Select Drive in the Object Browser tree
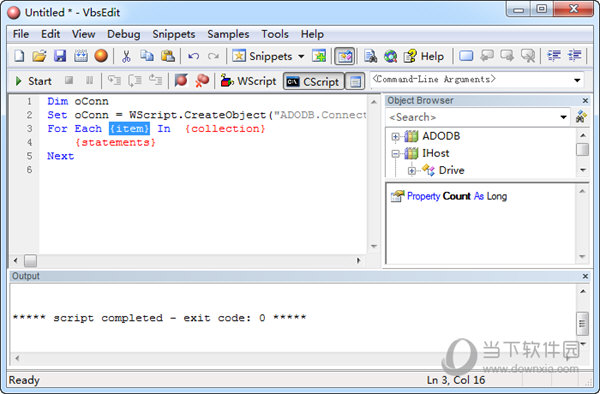Image resolution: width=600 pixels, height=394 pixels. [x=452, y=170]
